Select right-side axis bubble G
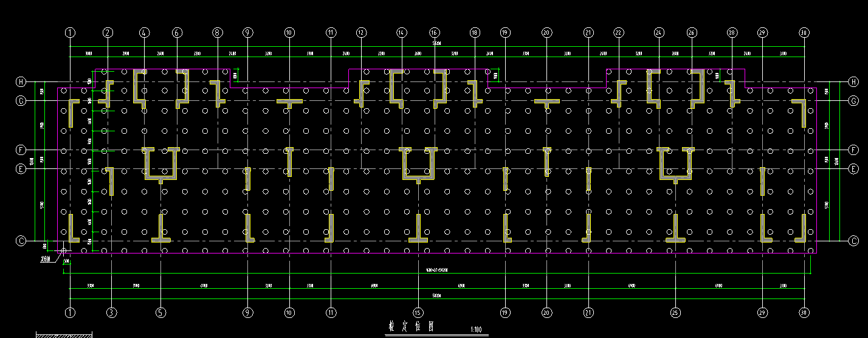 click(853, 101)
